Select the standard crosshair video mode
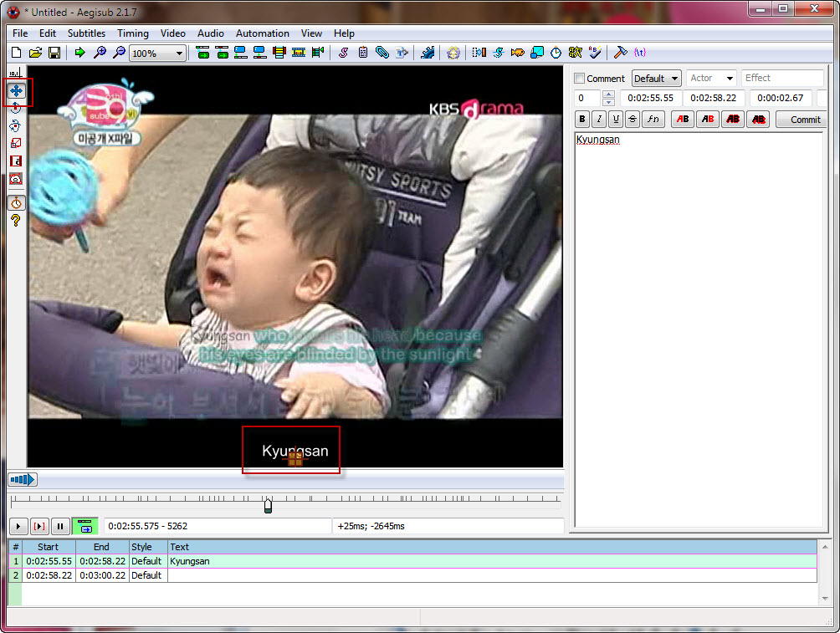The width and height of the screenshot is (840, 633). point(16,73)
